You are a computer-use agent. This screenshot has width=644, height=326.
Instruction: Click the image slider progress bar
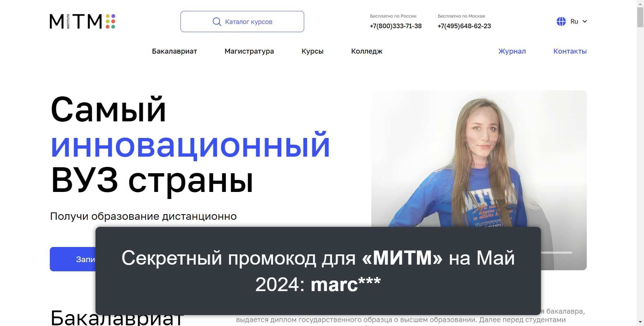tap(556, 253)
